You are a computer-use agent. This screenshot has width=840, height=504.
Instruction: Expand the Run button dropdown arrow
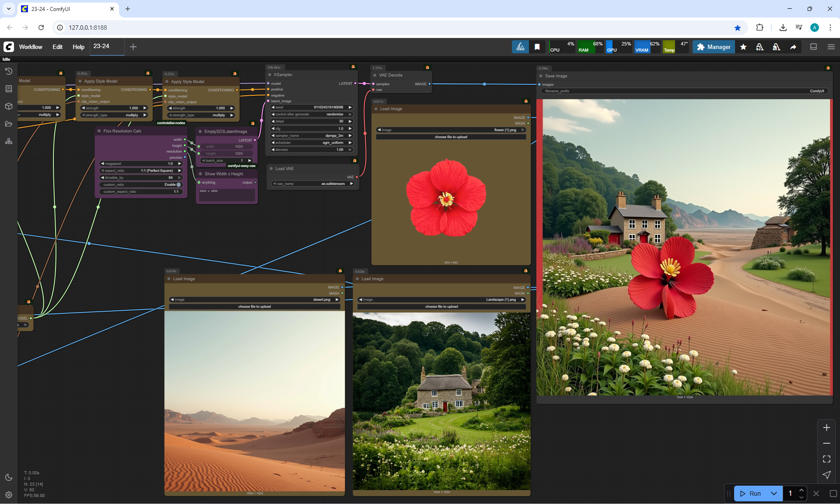pyautogui.click(x=773, y=494)
